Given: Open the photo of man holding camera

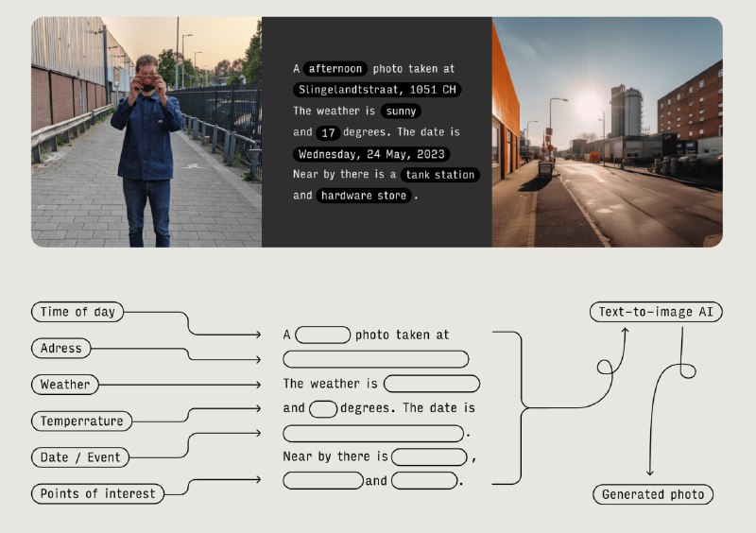Looking at the screenshot, I should click(x=146, y=131).
